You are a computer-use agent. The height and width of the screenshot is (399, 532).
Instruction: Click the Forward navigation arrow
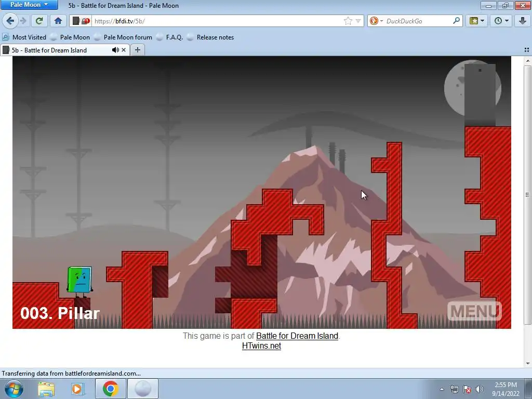[23, 21]
